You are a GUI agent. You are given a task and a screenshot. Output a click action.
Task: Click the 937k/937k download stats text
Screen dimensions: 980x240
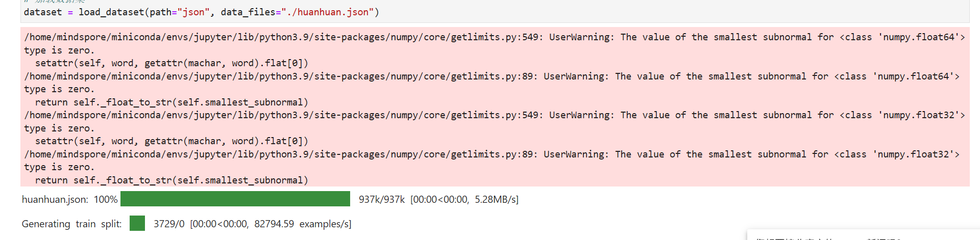381,200
